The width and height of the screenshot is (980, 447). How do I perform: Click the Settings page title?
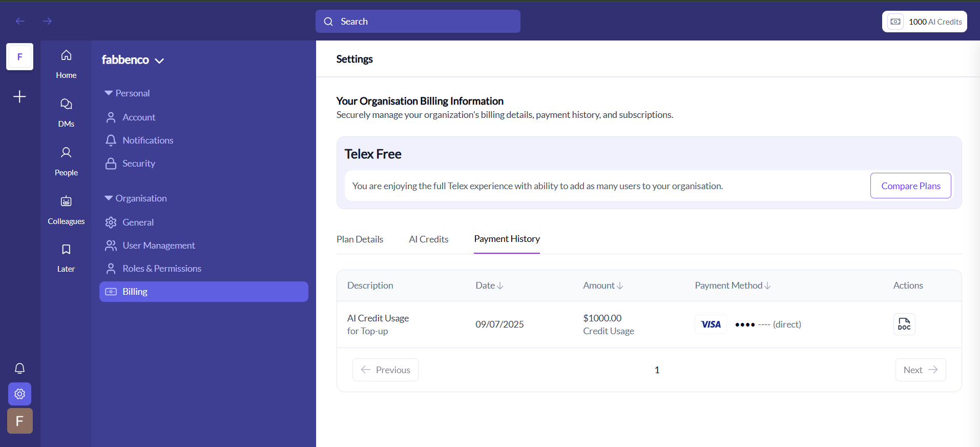(355, 59)
